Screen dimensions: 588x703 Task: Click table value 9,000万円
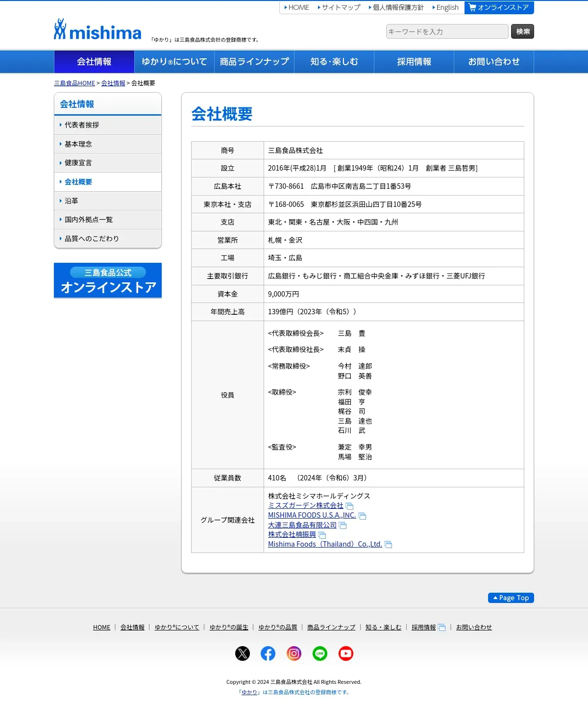coord(283,294)
